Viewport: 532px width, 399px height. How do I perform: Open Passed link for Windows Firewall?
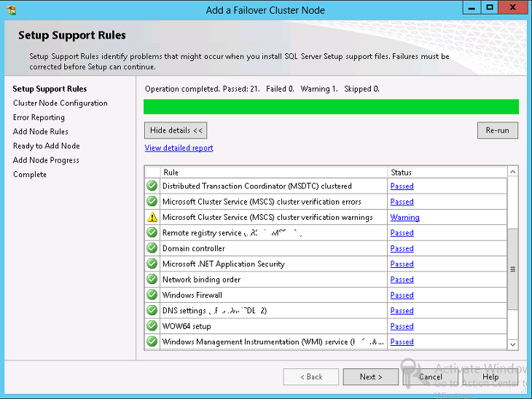[x=402, y=296]
